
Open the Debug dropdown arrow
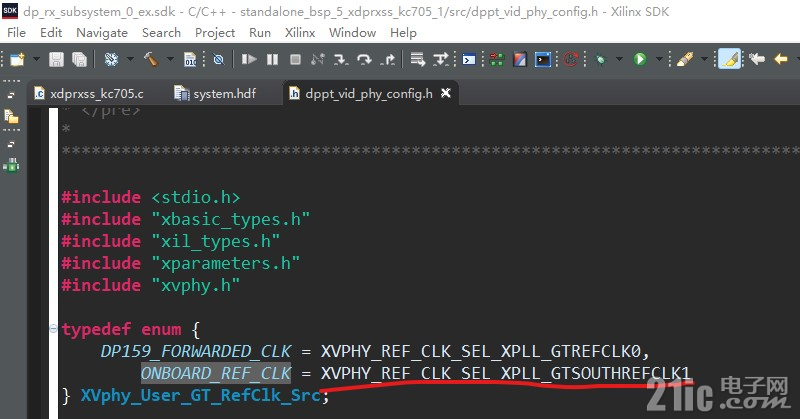[x=619, y=59]
